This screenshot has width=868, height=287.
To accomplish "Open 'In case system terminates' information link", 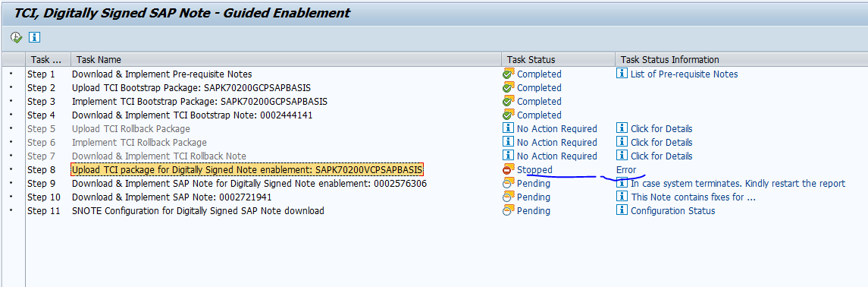I will [x=738, y=184].
